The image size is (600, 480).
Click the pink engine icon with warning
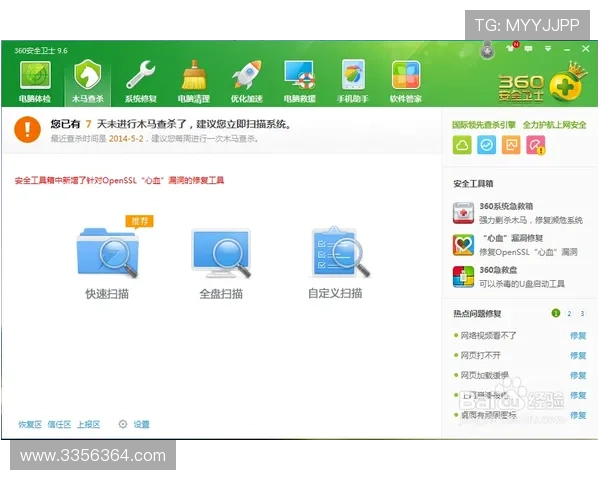pyautogui.click(x=536, y=145)
